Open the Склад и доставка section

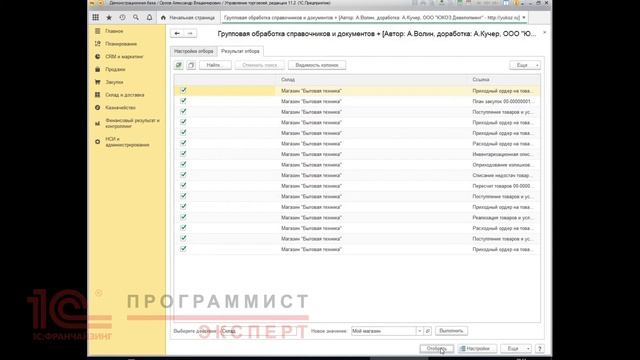click(124, 95)
